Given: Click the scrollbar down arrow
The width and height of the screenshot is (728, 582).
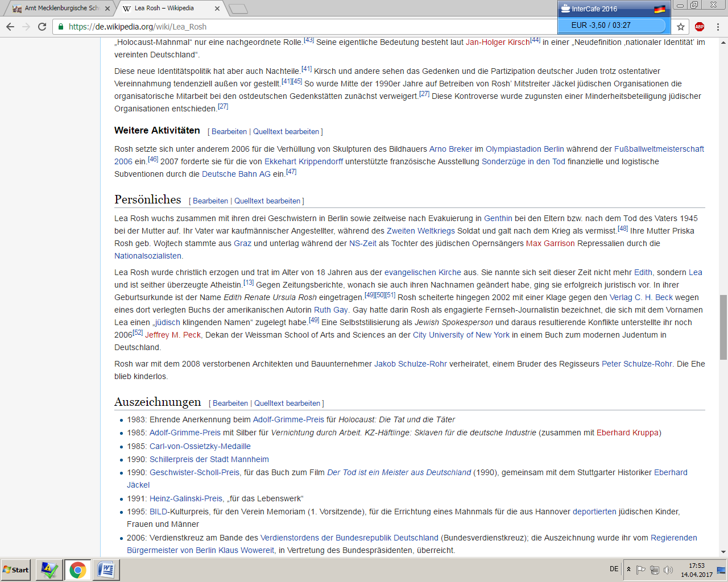Looking at the screenshot, I should click(x=723, y=551).
